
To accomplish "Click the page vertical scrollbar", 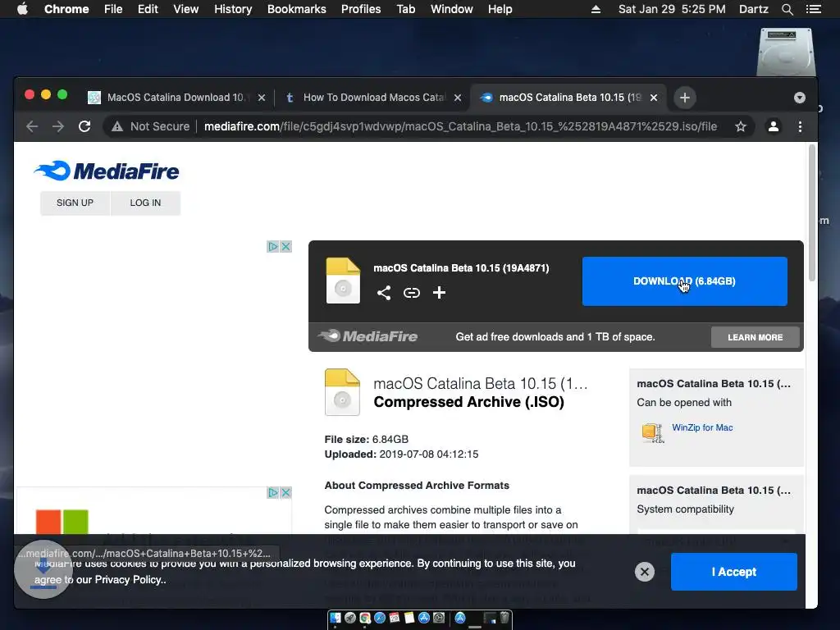I will point(811,214).
